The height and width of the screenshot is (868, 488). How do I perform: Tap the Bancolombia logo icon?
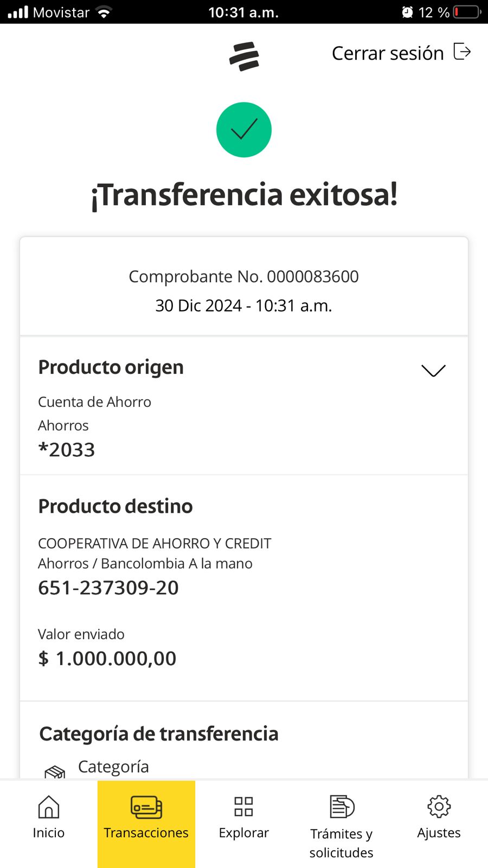244,56
